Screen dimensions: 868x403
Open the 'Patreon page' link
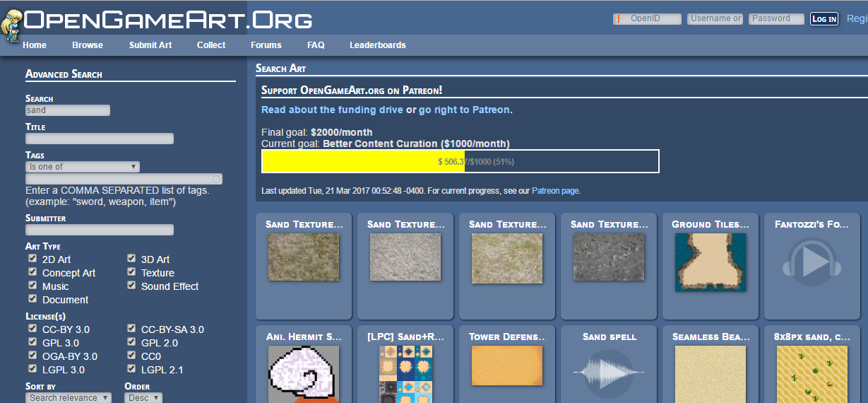556,191
